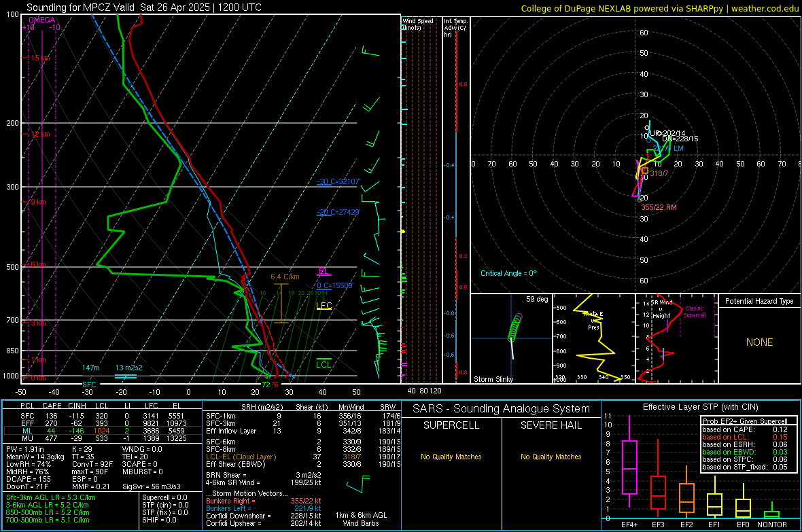Image resolution: width=802 pixels, height=532 pixels.
Task: Click the SigSvr = 56 m3/s3 value
Action: tap(150, 486)
